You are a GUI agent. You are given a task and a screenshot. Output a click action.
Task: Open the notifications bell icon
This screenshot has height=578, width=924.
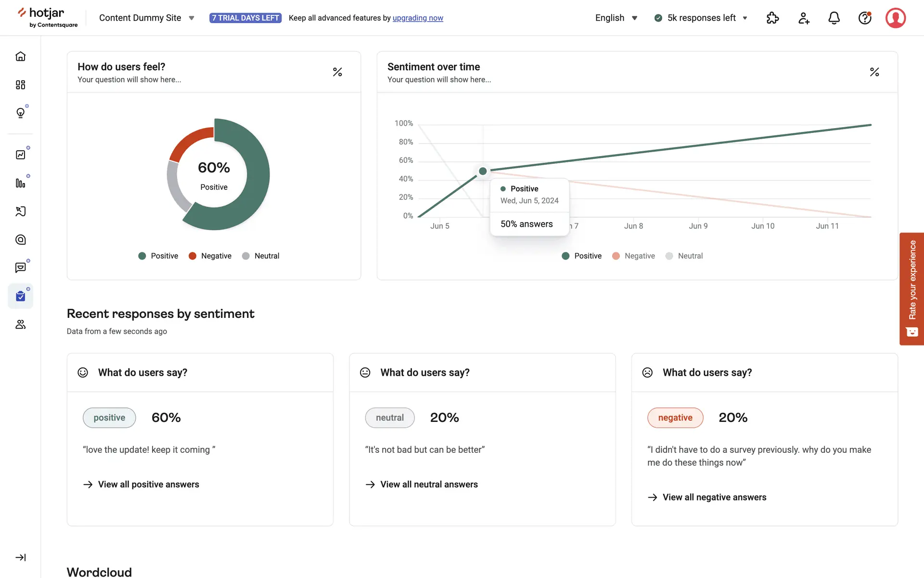pos(834,18)
